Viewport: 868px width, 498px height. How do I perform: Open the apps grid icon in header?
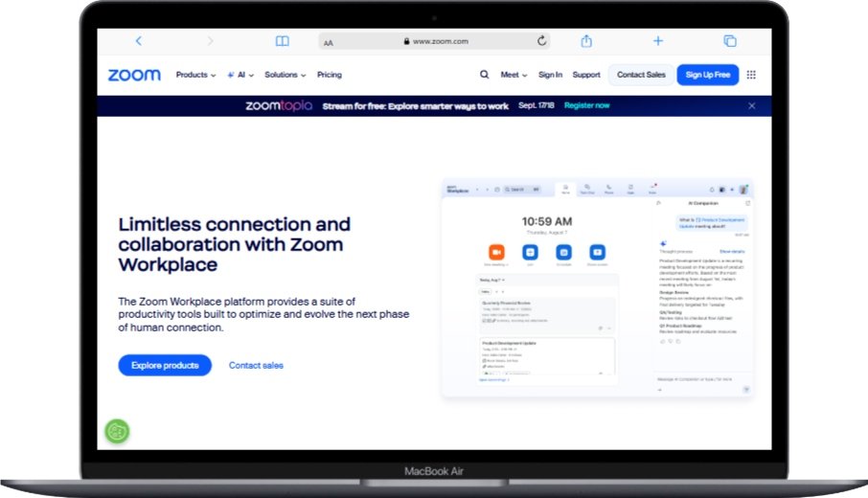click(751, 75)
